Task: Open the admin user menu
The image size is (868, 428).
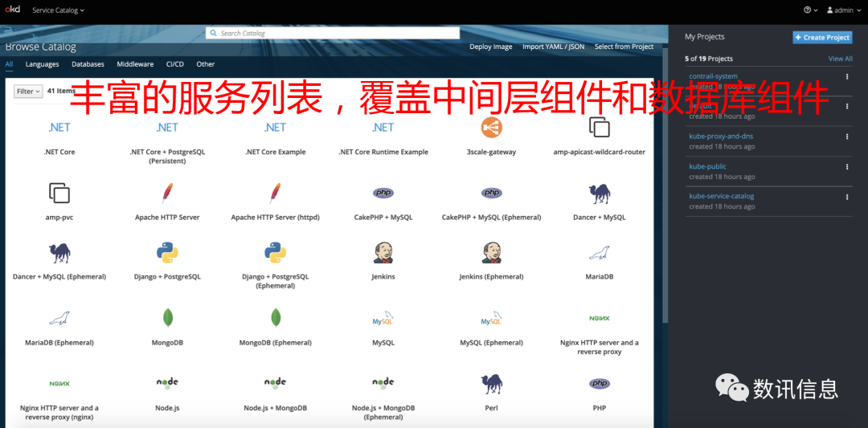Action: pos(844,10)
